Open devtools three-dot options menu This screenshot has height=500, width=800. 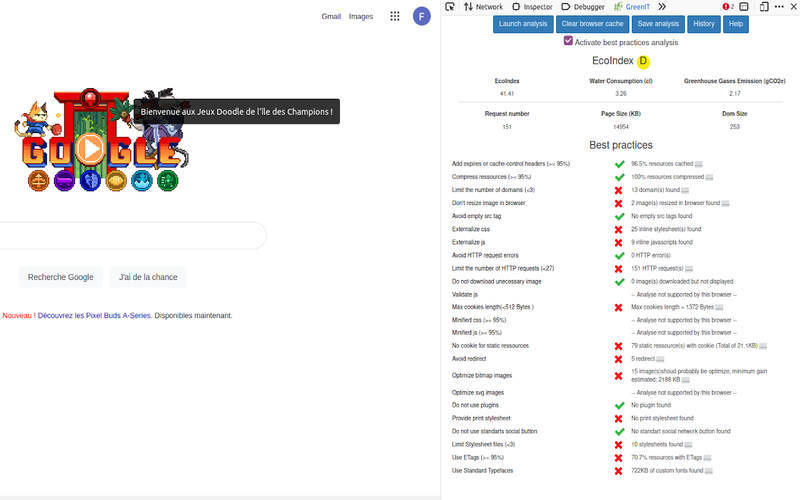click(778, 6)
